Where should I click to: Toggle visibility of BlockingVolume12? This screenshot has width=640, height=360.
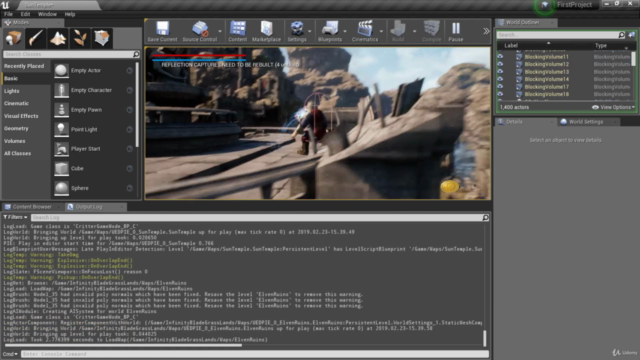tap(500, 64)
